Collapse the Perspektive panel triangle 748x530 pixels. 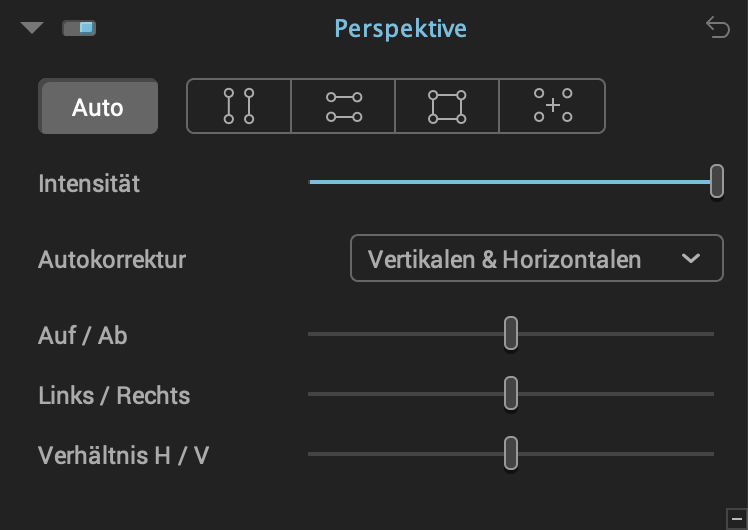pyautogui.click(x=32, y=28)
